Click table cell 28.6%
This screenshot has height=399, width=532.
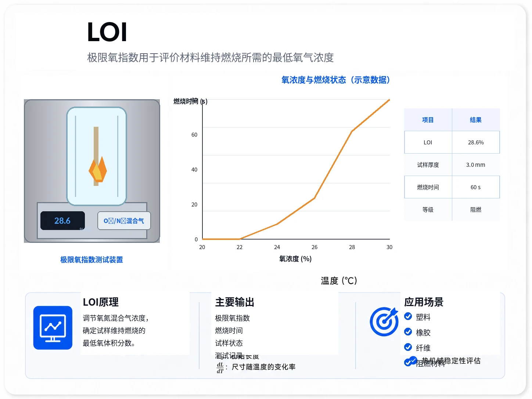point(476,143)
